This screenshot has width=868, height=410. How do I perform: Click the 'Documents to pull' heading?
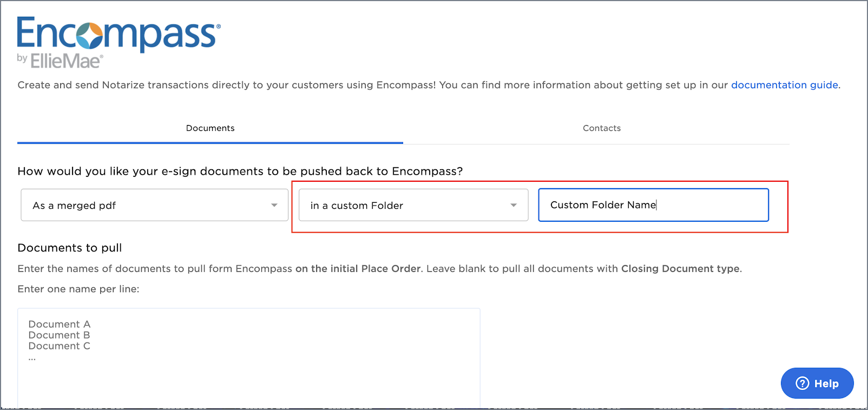click(70, 248)
